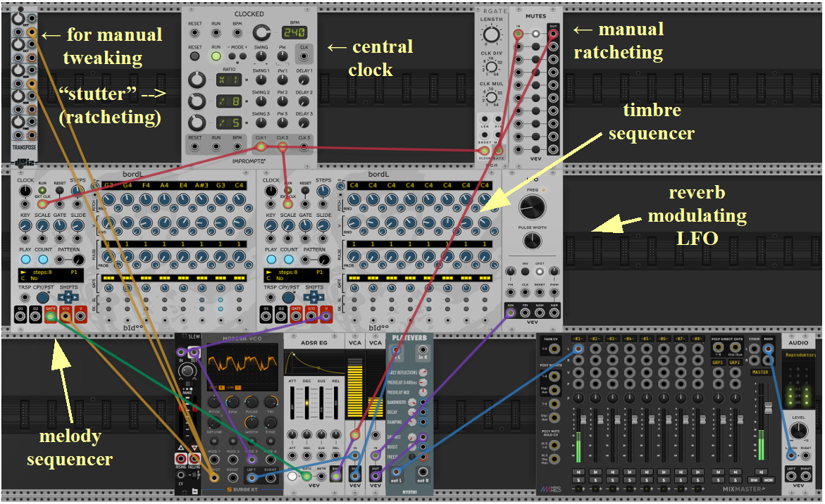
Task: Click the MASTER fader on MixMaster
Action: (x=769, y=408)
